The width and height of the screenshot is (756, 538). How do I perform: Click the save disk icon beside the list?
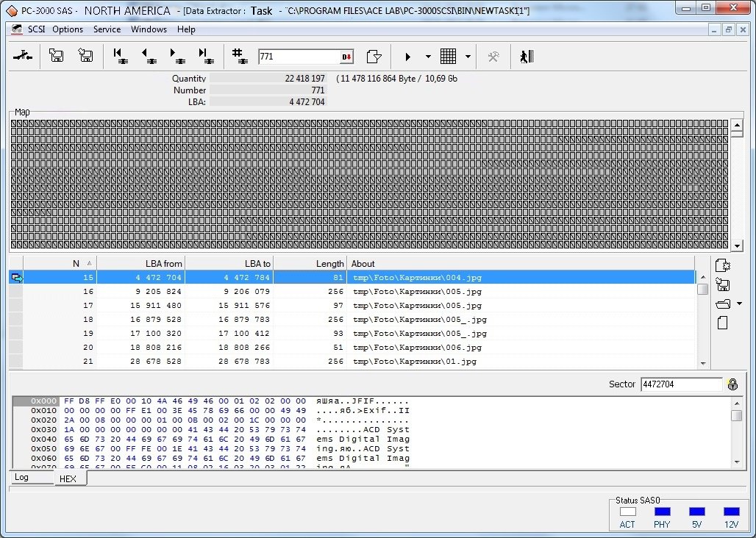(x=722, y=284)
